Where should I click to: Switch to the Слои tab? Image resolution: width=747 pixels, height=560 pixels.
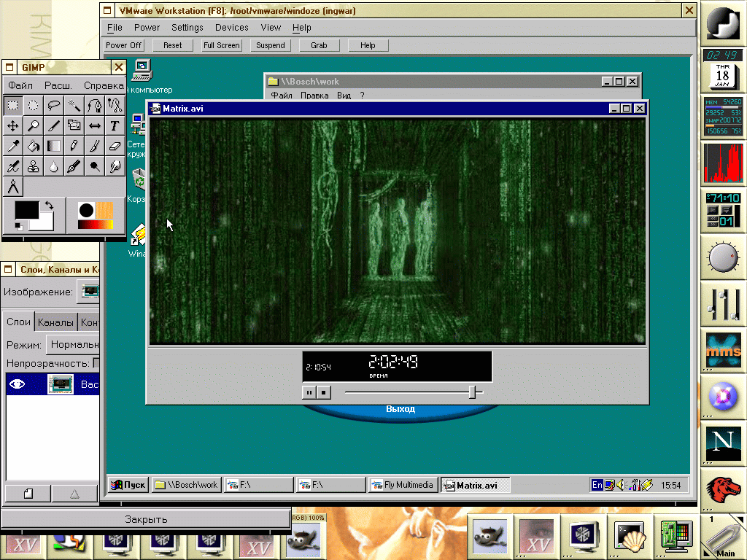click(x=18, y=322)
